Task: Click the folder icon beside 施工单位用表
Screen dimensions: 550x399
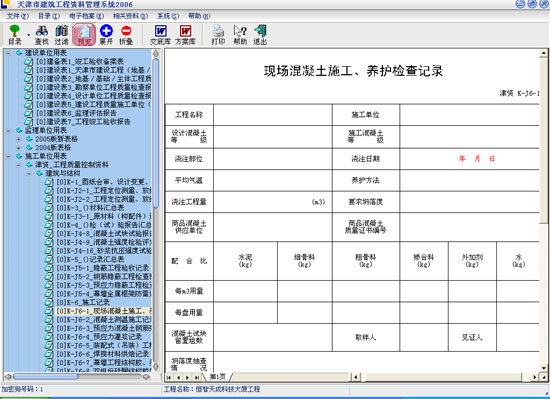Action: pos(19,156)
